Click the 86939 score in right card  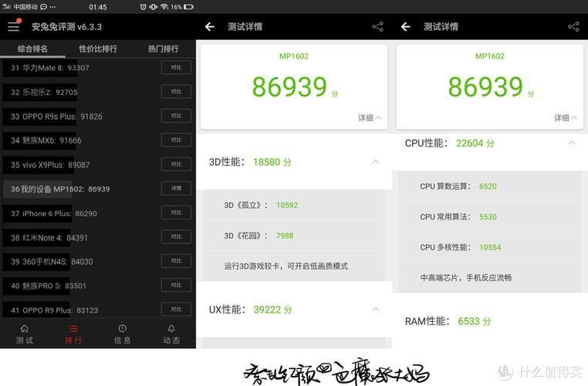pyautogui.click(x=485, y=86)
